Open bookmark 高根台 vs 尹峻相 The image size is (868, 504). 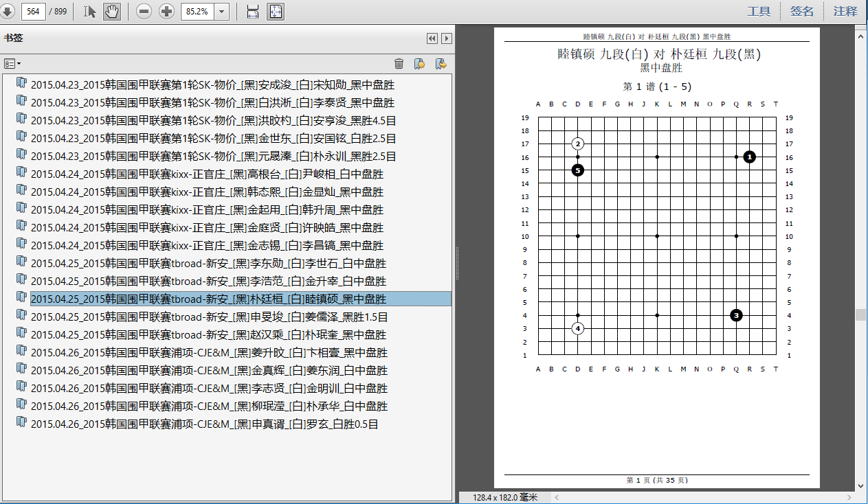point(207,174)
